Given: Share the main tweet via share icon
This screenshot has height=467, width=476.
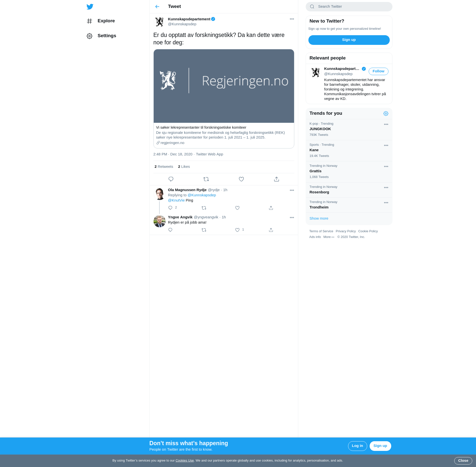Looking at the screenshot, I should click(276, 179).
